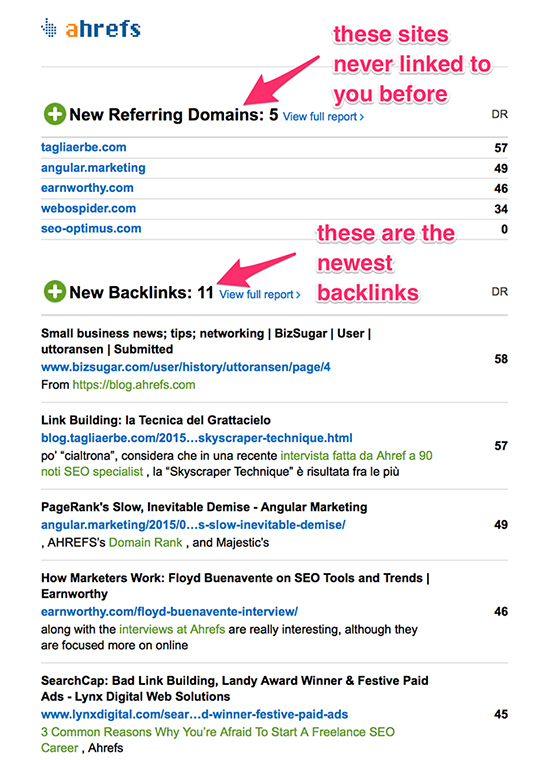
Task: Open tagliaerbe.com domain link
Action: tap(83, 147)
